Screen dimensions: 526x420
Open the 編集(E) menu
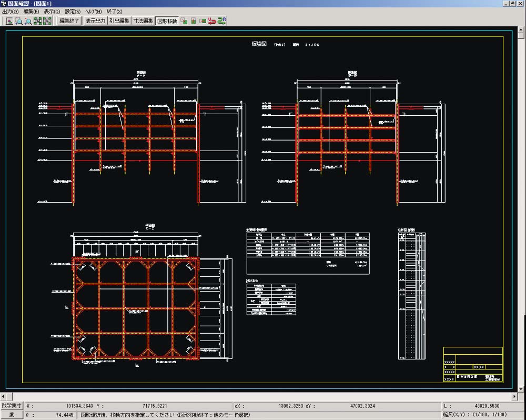click(x=31, y=11)
